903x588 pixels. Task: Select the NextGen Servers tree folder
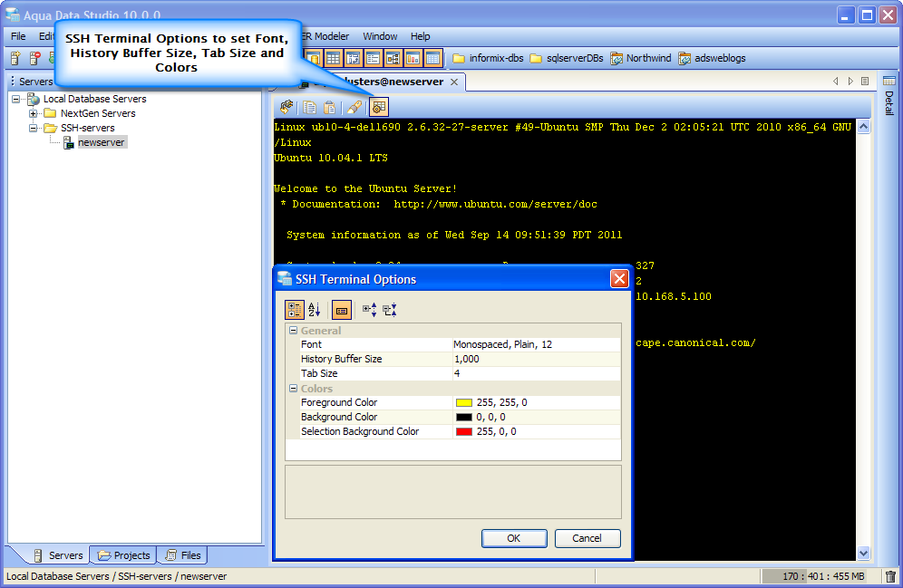coord(98,113)
